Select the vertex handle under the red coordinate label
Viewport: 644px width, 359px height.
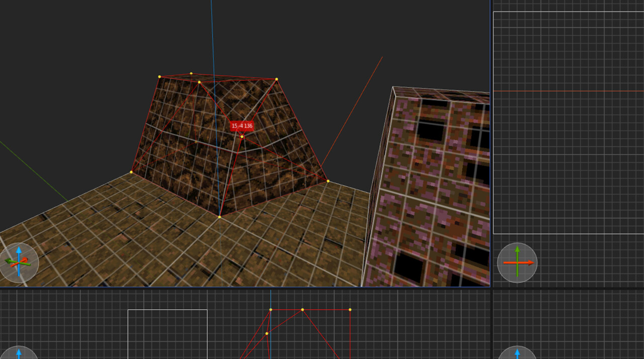coord(242,136)
